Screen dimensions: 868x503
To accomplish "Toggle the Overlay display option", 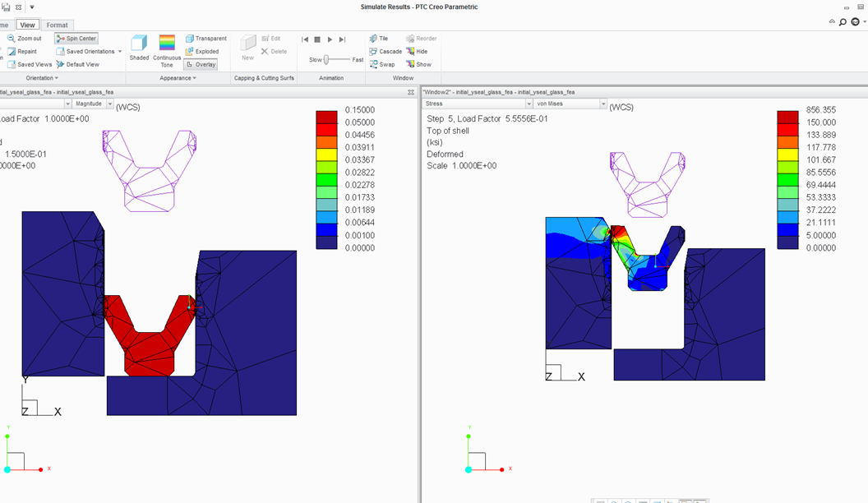I will click(x=201, y=64).
